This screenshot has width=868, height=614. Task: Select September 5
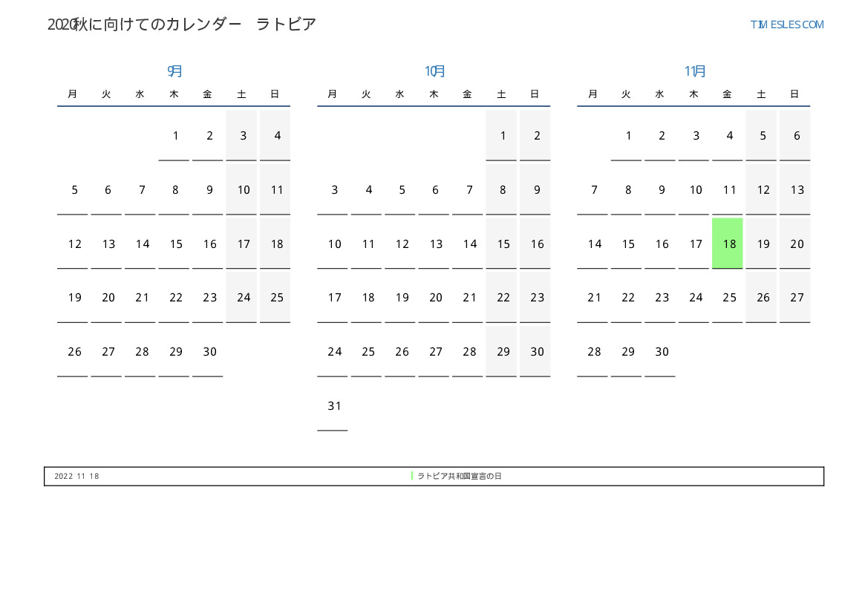tap(73, 190)
